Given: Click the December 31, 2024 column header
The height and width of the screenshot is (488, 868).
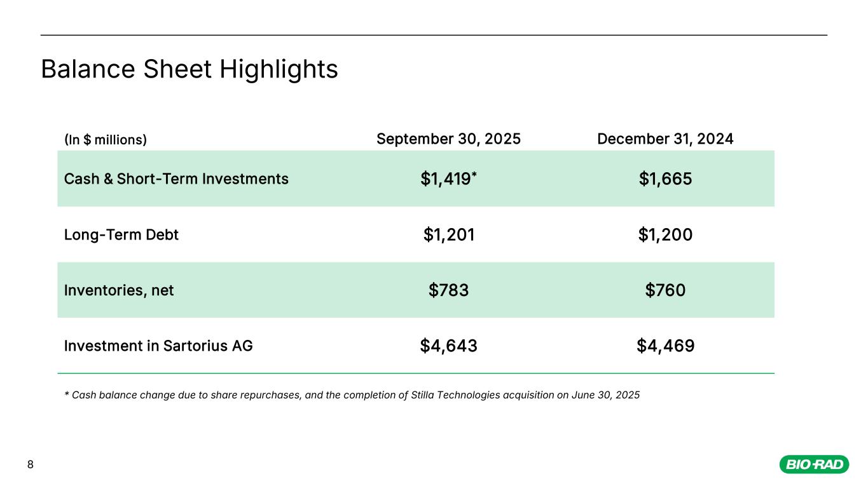Looking at the screenshot, I should click(665, 139).
